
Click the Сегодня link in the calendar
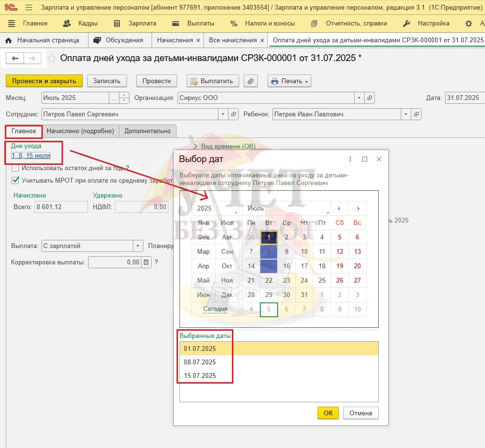click(x=215, y=309)
